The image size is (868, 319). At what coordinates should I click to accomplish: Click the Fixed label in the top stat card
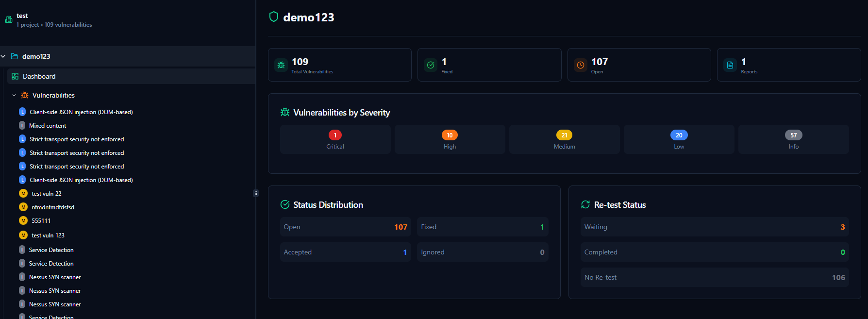(x=447, y=72)
